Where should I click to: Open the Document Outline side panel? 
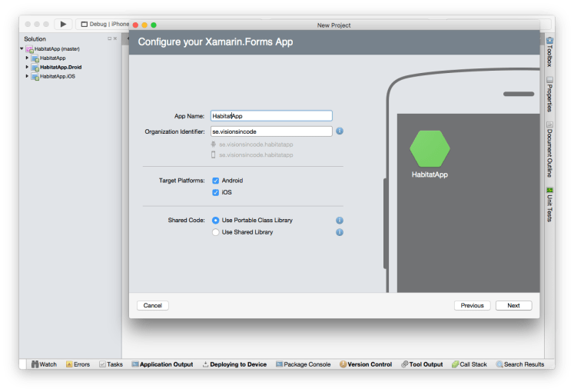(x=549, y=149)
